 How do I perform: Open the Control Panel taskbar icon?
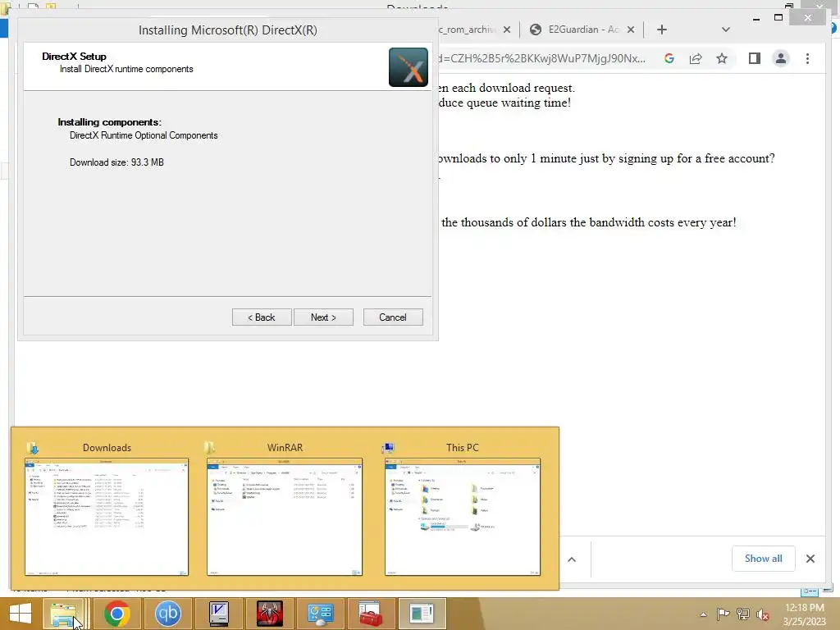pyautogui.click(x=321, y=614)
